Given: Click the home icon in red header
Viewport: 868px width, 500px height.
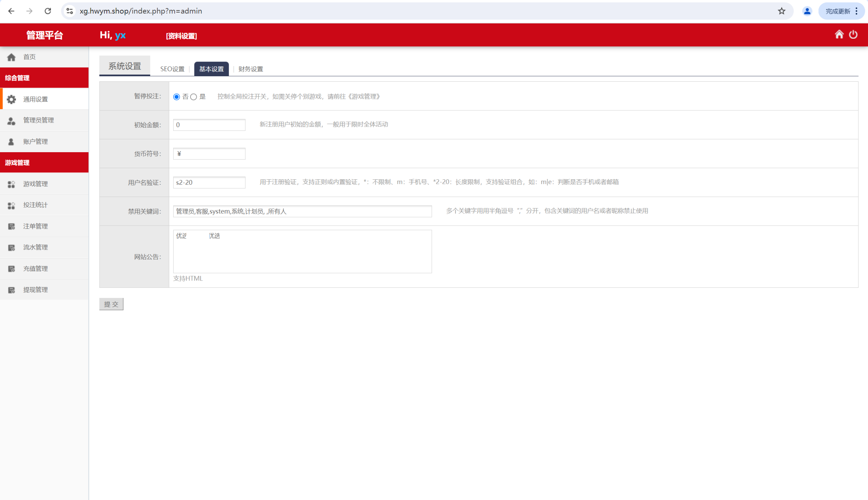Looking at the screenshot, I should tap(839, 34).
